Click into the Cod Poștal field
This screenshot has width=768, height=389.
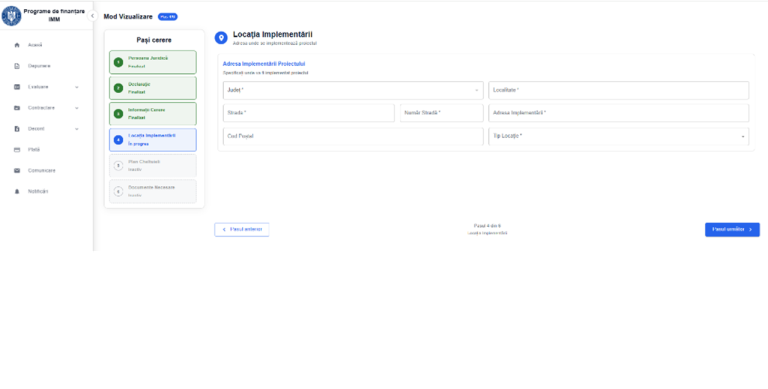(x=353, y=136)
